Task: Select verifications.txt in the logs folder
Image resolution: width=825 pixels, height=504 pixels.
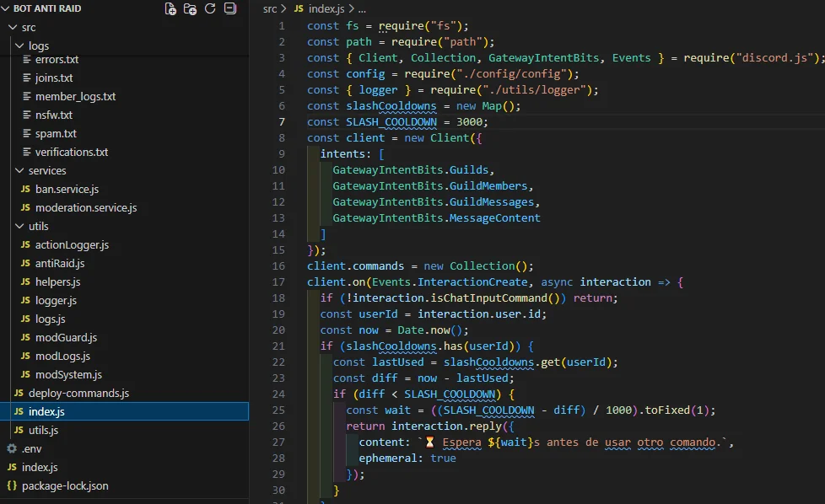Action: (71, 152)
